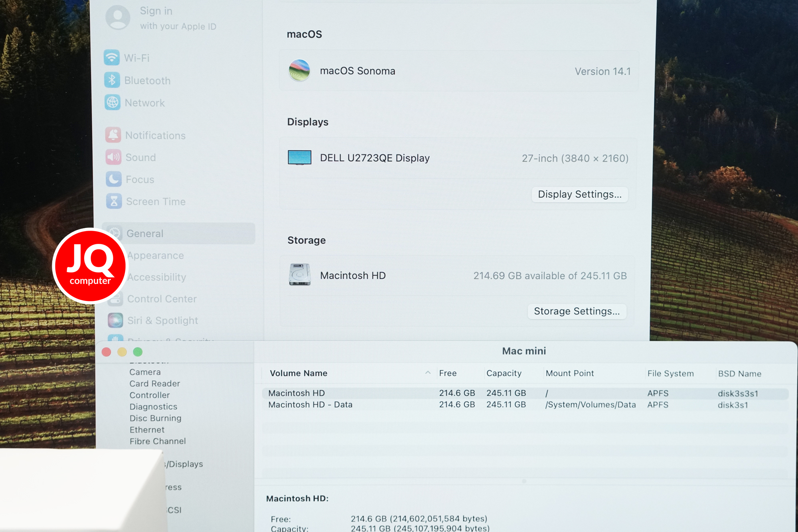
Task: Open Siri & Spotlight label in sidebar
Action: [x=163, y=320]
